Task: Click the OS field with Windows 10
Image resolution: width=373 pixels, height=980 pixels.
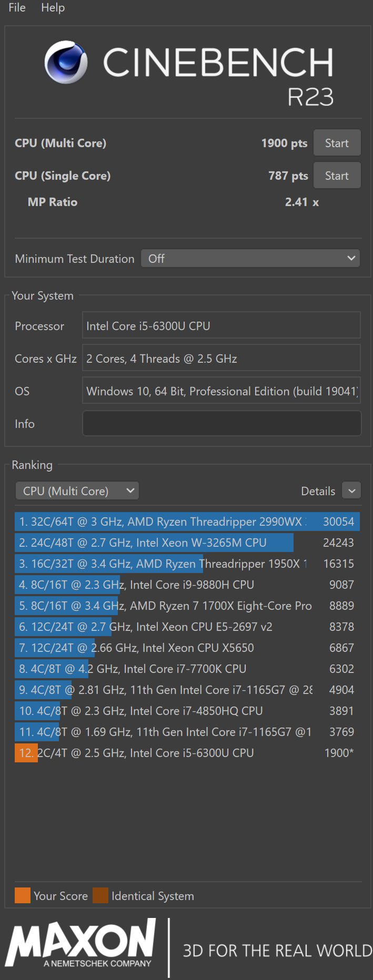Action: tap(221, 391)
